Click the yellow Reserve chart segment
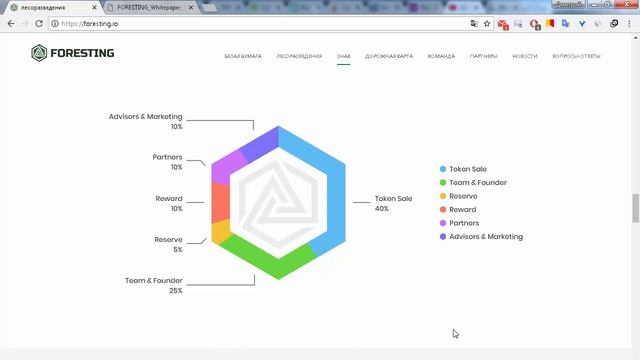This screenshot has height=360, width=640. [221, 231]
